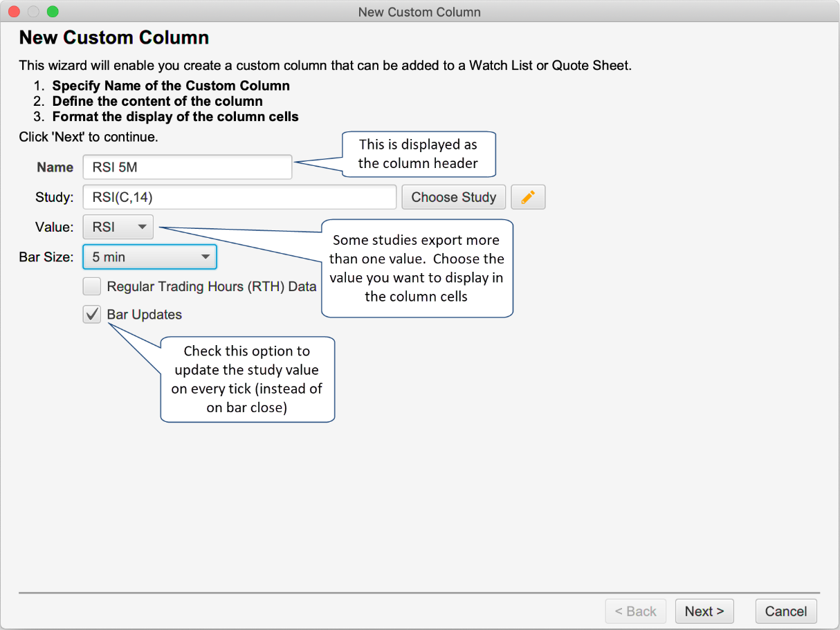Enable Regular Trading Hours (RTH) Data checkbox

tap(91, 286)
